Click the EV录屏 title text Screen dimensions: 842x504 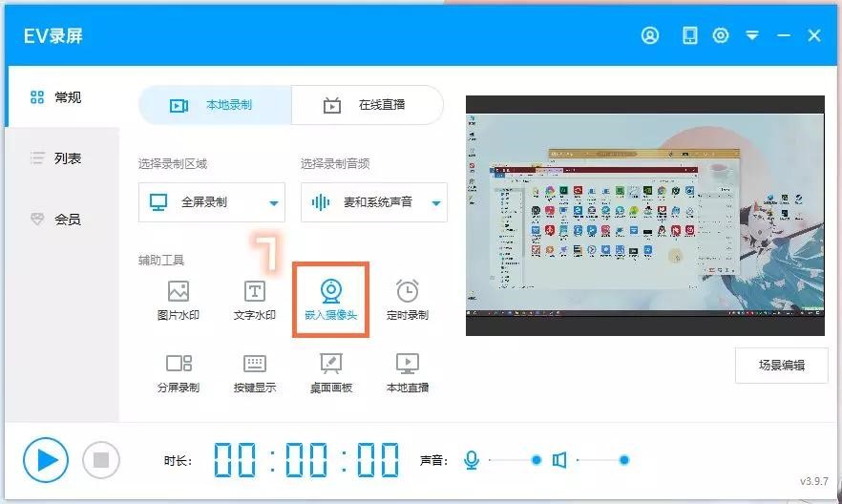[x=53, y=36]
